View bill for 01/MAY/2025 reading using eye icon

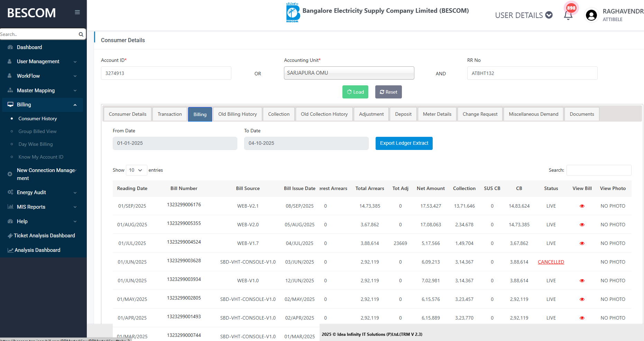(x=582, y=300)
